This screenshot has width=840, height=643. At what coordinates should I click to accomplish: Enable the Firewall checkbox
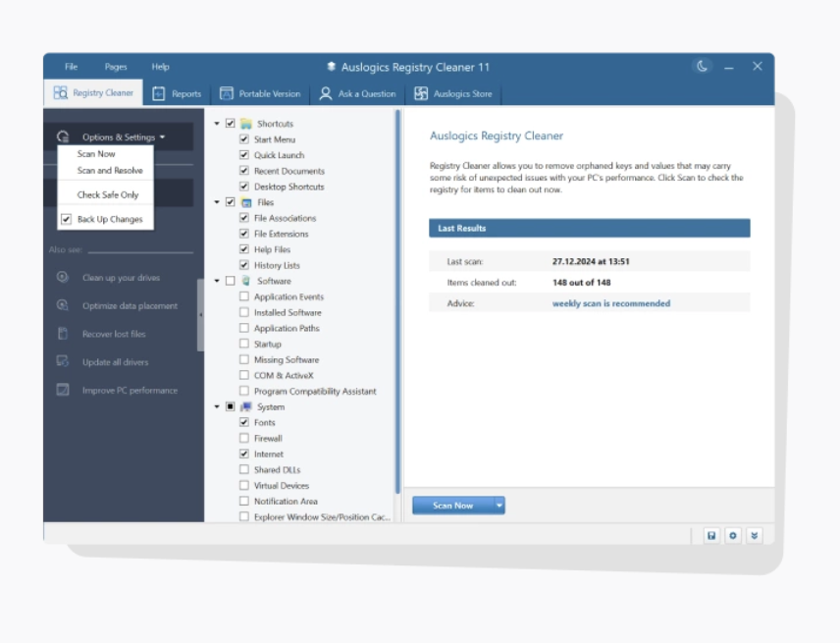(x=244, y=438)
